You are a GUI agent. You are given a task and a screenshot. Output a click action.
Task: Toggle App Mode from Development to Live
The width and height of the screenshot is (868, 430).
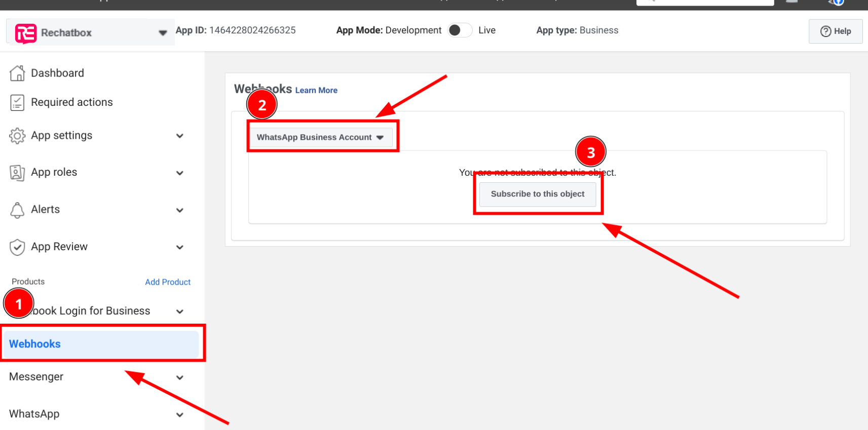coord(460,30)
